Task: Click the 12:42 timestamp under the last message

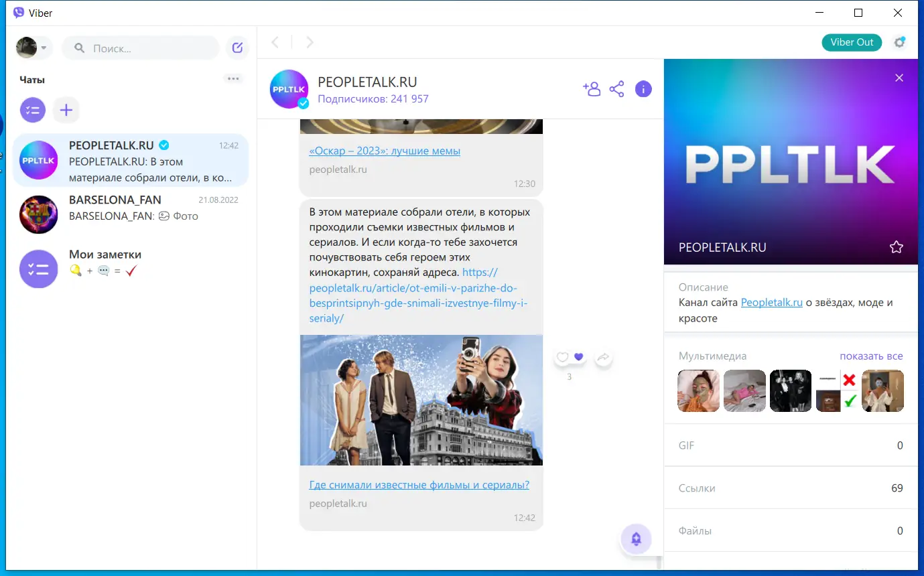Action: pos(525,518)
